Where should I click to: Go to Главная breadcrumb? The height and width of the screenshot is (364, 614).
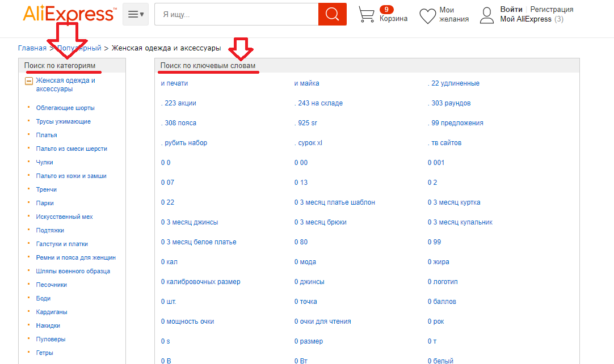[32, 48]
